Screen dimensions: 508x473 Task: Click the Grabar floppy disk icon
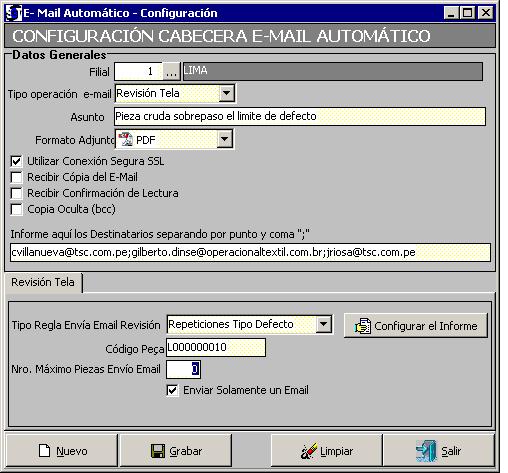click(158, 451)
